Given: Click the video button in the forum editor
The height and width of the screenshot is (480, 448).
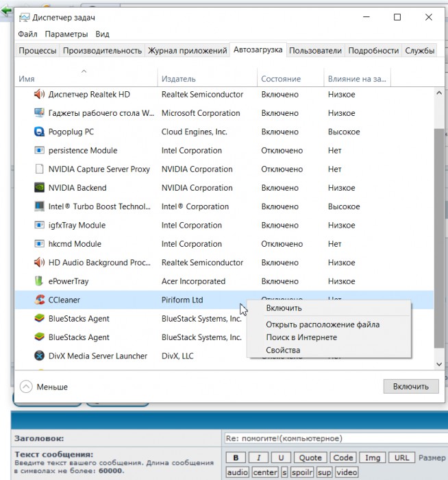Looking at the screenshot, I should pyautogui.click(x=347, y=472).
